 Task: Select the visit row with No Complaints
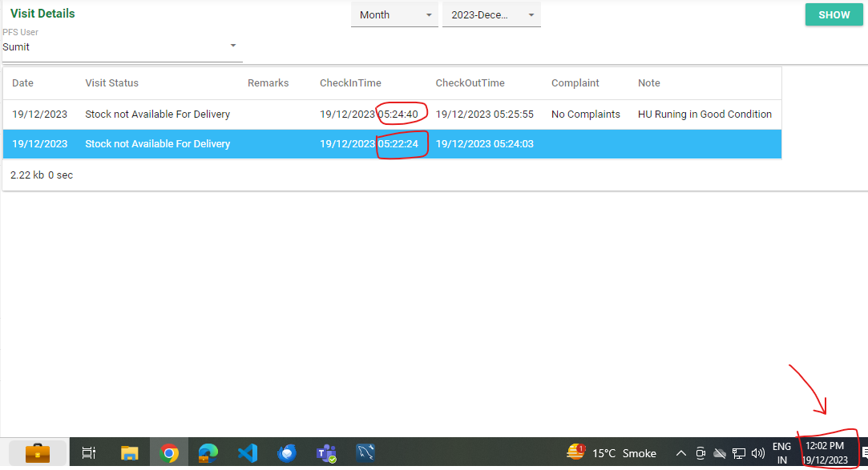(392, 114)
